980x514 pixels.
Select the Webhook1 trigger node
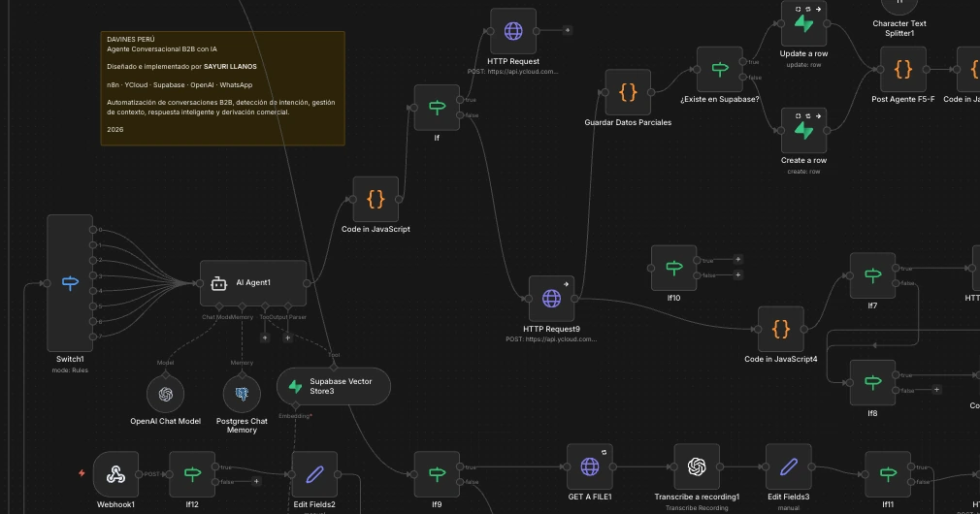pyautogui.click(x=115, y=474)
